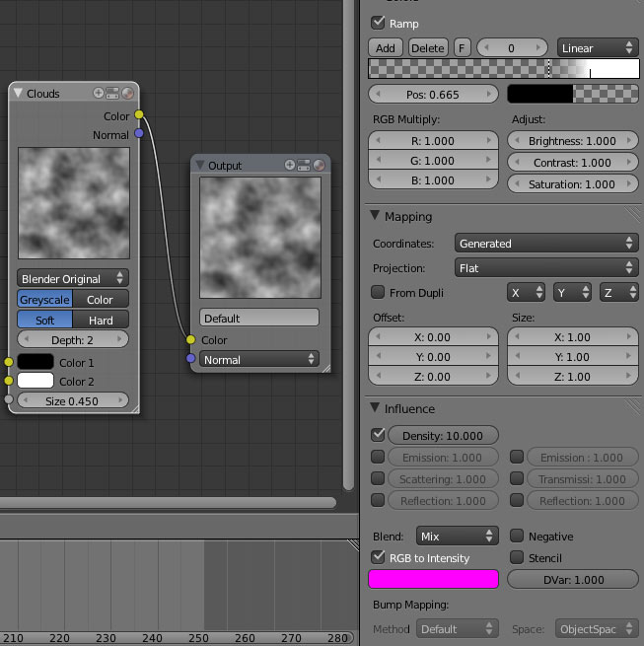Click the Add ramp stop button
This screenshot has height=646, width=644.
(x=386, y=47)
